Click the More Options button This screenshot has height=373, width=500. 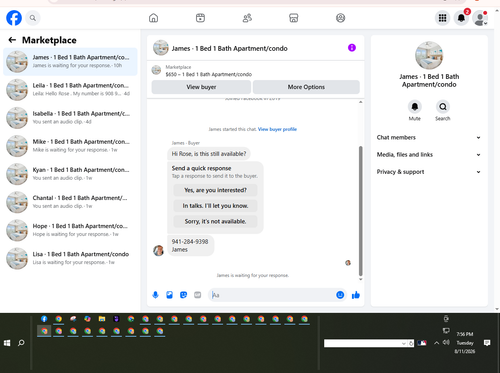306,87
